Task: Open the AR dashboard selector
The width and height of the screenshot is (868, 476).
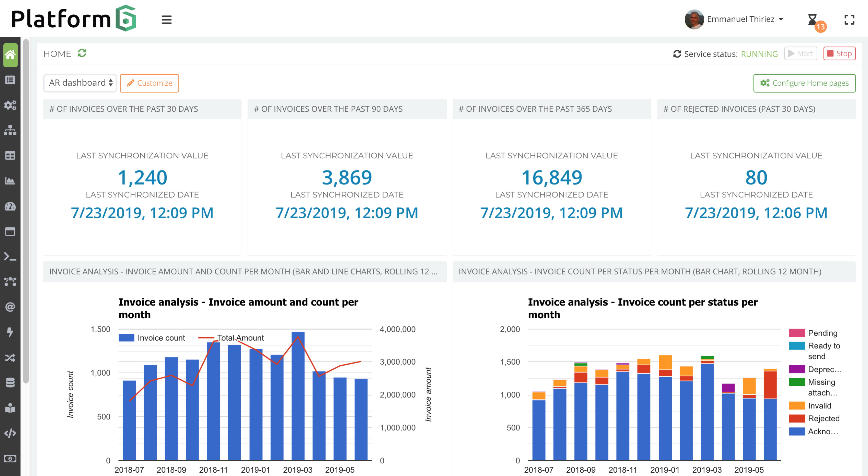Action: click(x=80, y=83)
